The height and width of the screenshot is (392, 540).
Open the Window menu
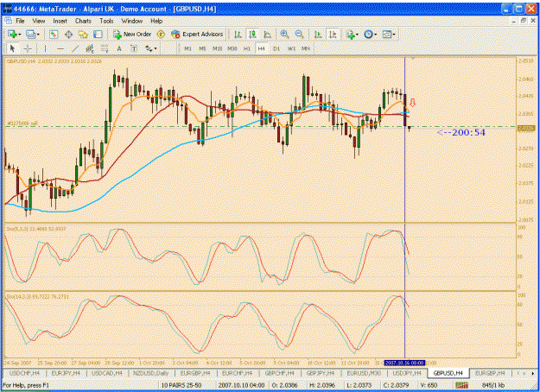(x=132, y=21)
